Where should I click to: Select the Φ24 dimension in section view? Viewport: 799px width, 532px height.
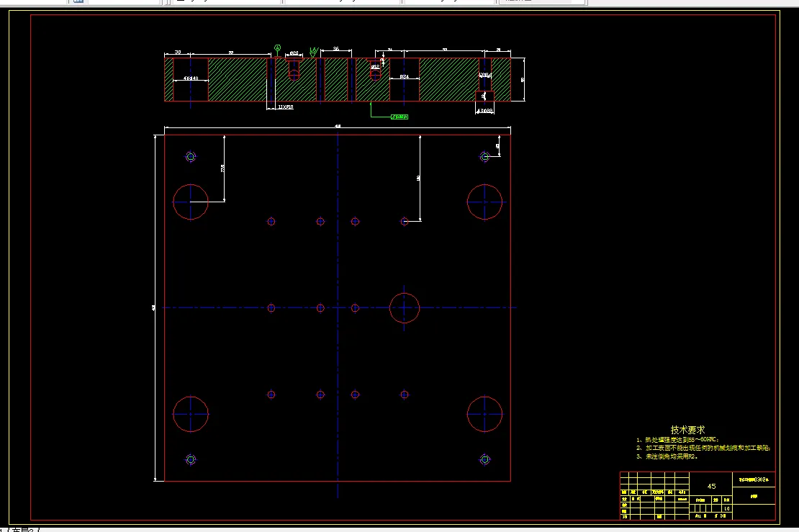pos(404,76)
